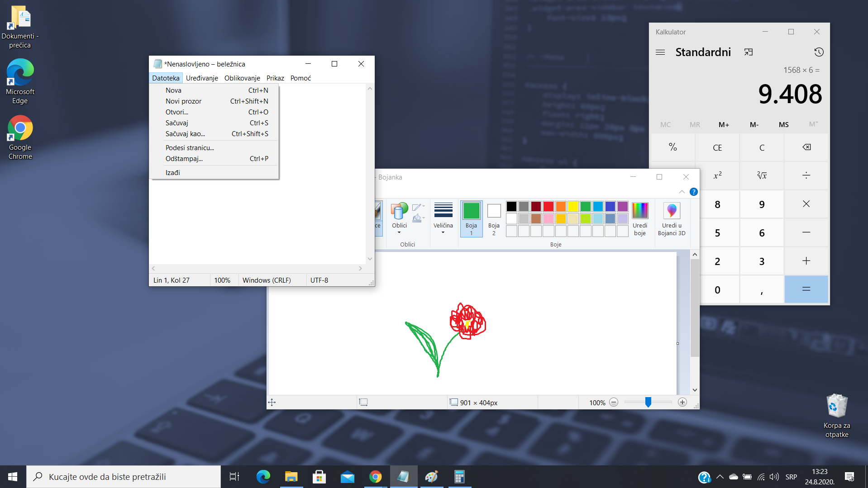
Task: Select Boja 1 as the active color
Action: coord(471,219)
